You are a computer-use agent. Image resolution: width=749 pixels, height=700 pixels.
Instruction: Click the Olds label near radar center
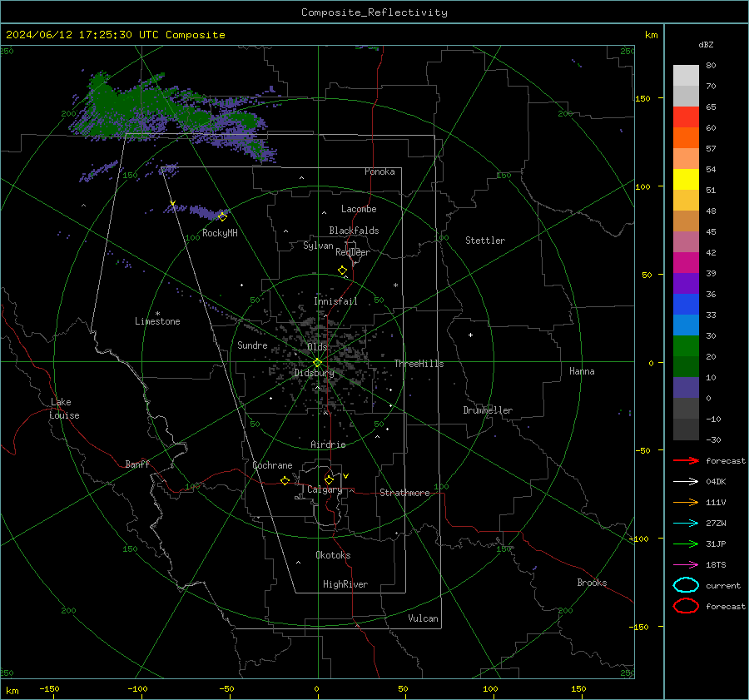click(x=317, y=347)
